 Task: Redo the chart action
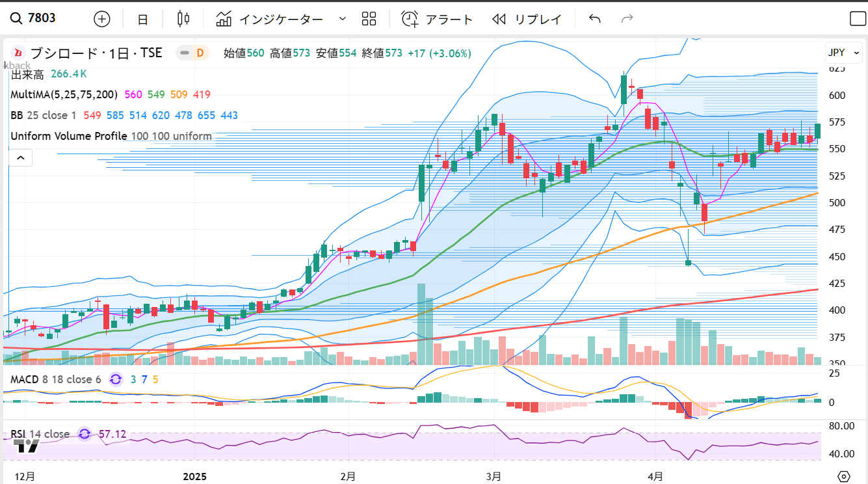point(627,19)
